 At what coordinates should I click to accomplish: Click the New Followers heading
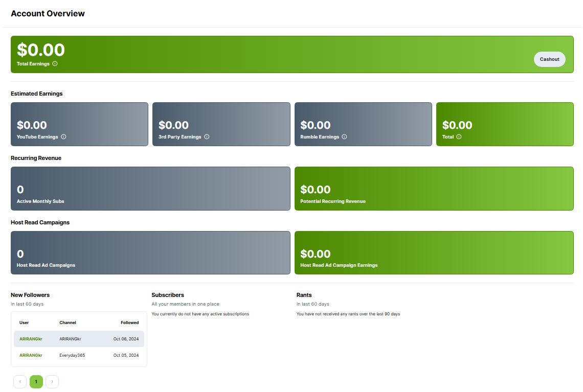pyautogui.click(x=30, y=295)
